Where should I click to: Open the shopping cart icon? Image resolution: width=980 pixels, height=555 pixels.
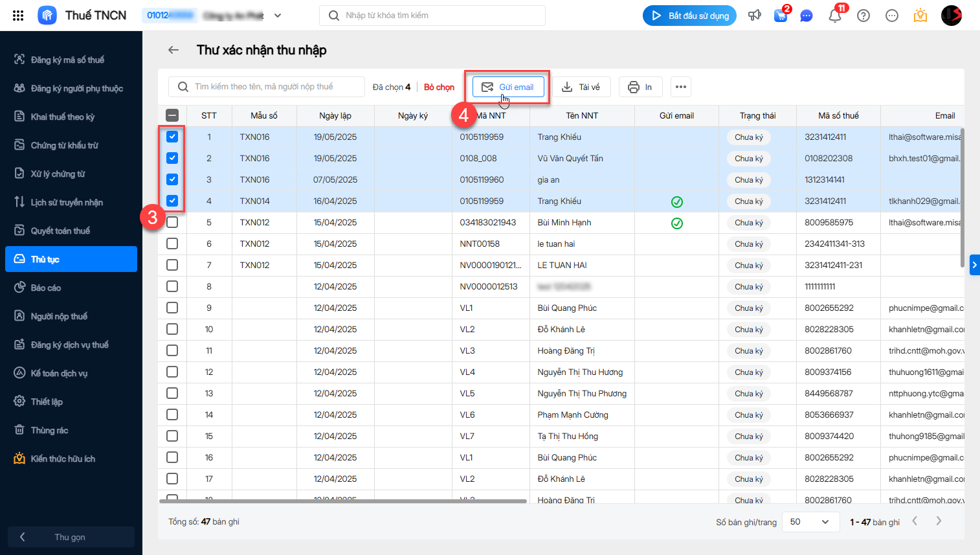(781, 16)
